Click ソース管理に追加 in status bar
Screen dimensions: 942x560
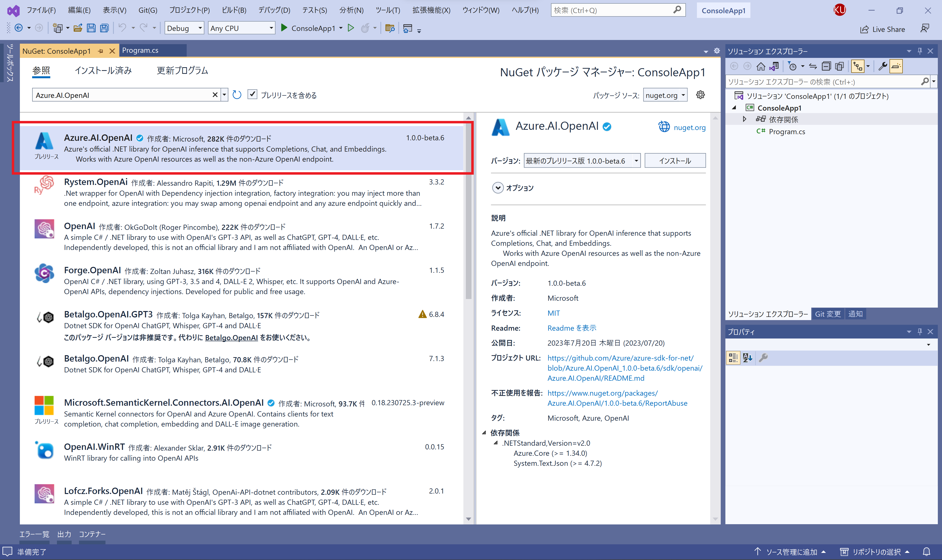coord(790,552)
